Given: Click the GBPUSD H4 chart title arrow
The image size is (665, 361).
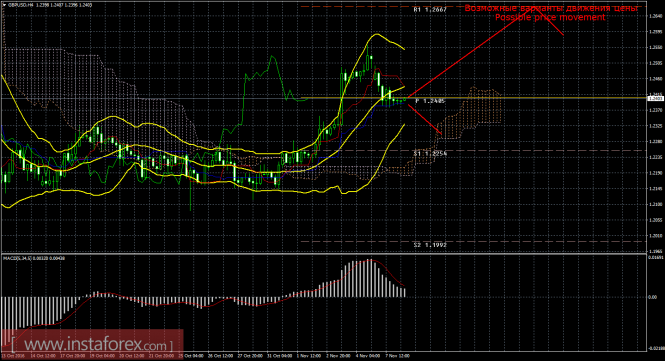Looking at the screenshot, I should (4, 5).
